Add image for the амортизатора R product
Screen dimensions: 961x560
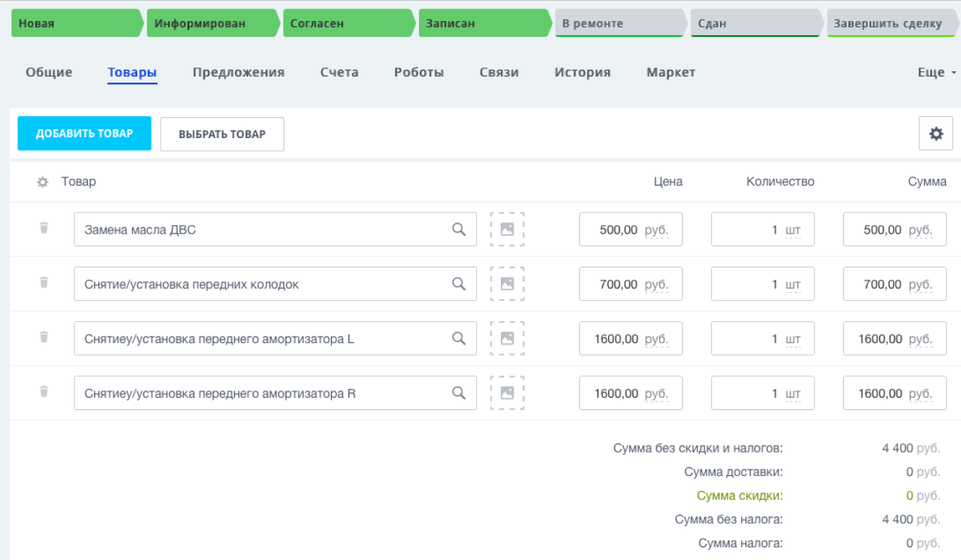507,393
